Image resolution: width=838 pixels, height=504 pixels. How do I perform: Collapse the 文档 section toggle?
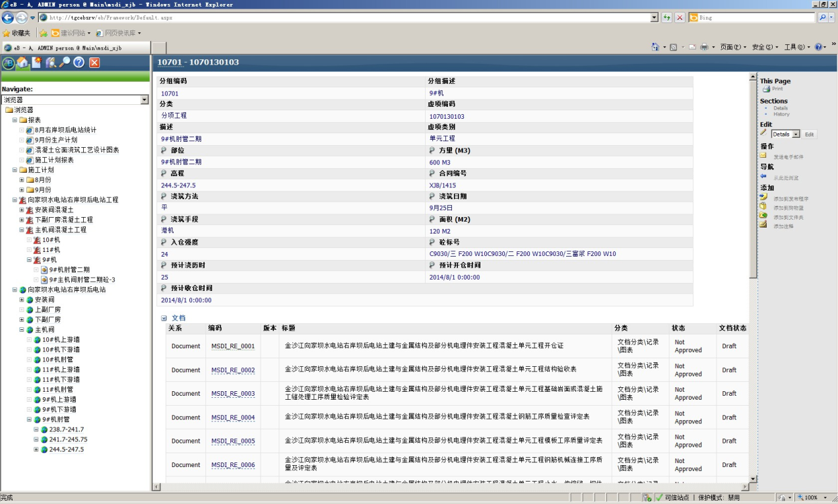[164, 318]
